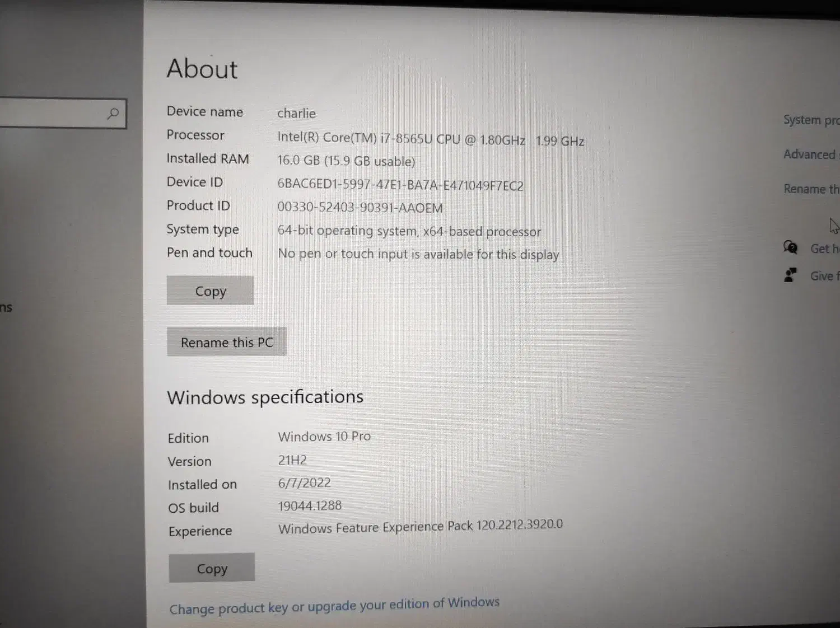Image resolution: width=840 pixels, height=628 pixels.
Task: Open Change product key or upgrade link
Action: pos(334,606)
